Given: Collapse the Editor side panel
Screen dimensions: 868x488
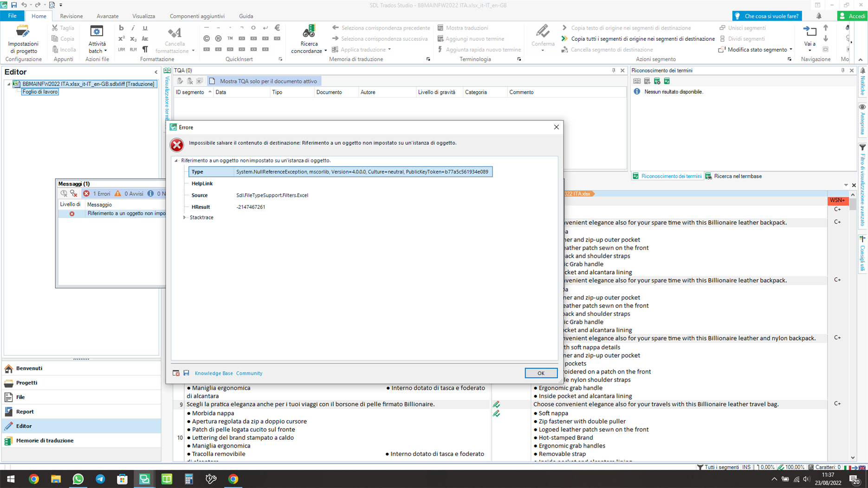Looking at the screenshot, I should (156, 72).
